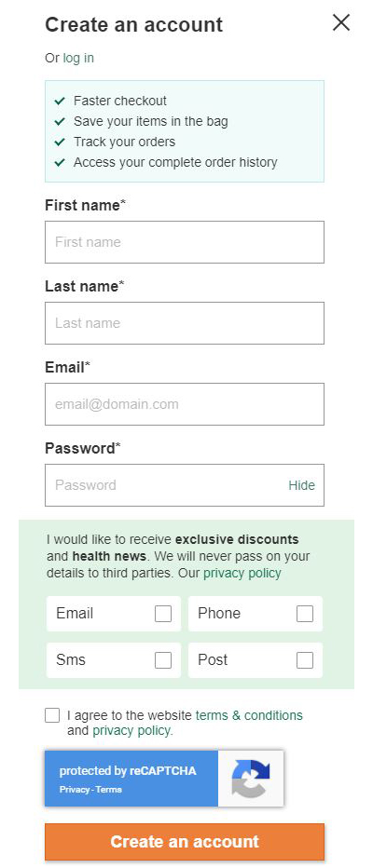Focus the First name input field

(185, 242)
